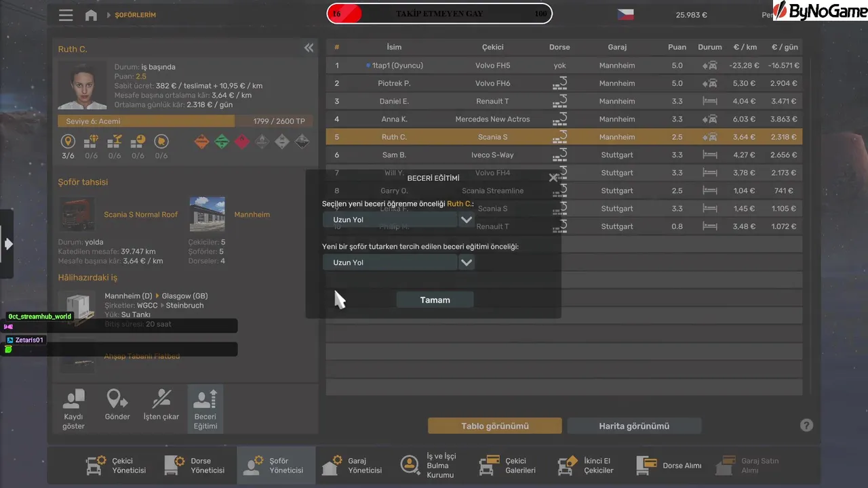This screenshot has width=868, height=488.
Task: Click the current job cargo thumbnail
Action: coord(77,308)
